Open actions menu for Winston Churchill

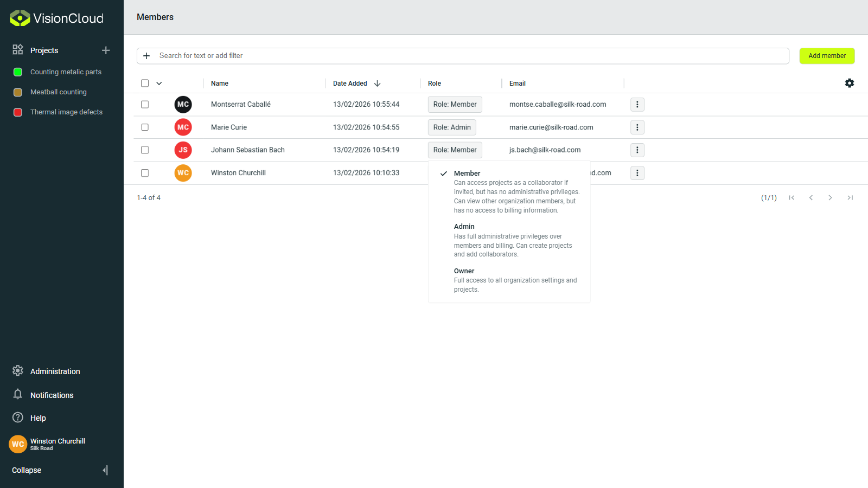click(637, 172)
